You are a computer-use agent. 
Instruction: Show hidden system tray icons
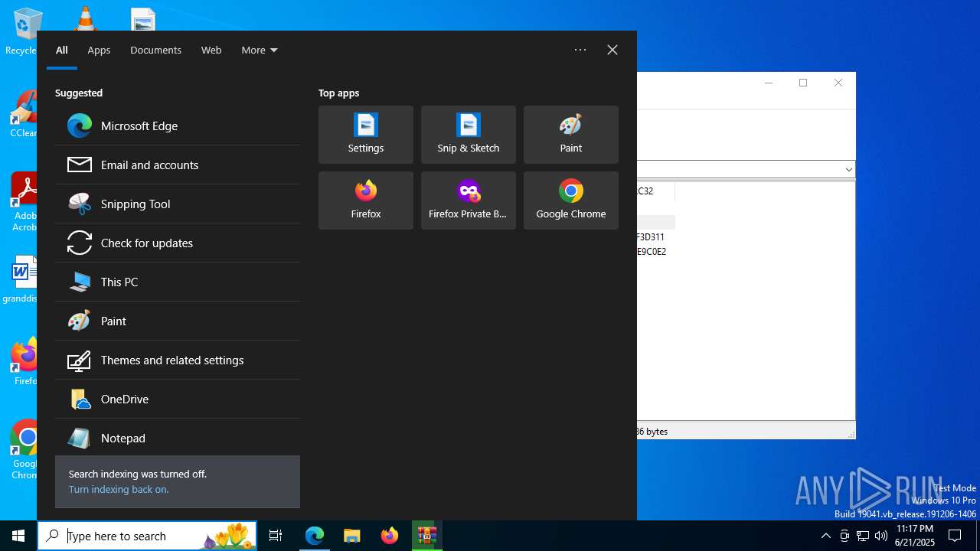(825, 536)
